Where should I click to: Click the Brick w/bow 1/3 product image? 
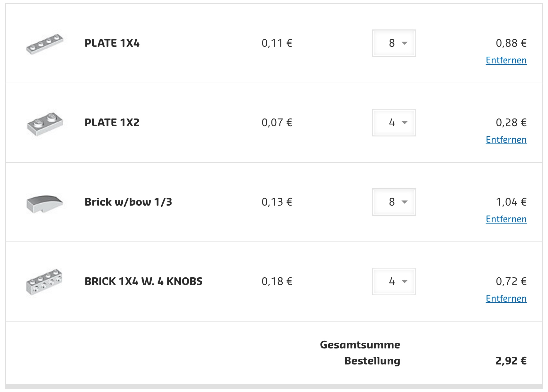pos(44,203)
